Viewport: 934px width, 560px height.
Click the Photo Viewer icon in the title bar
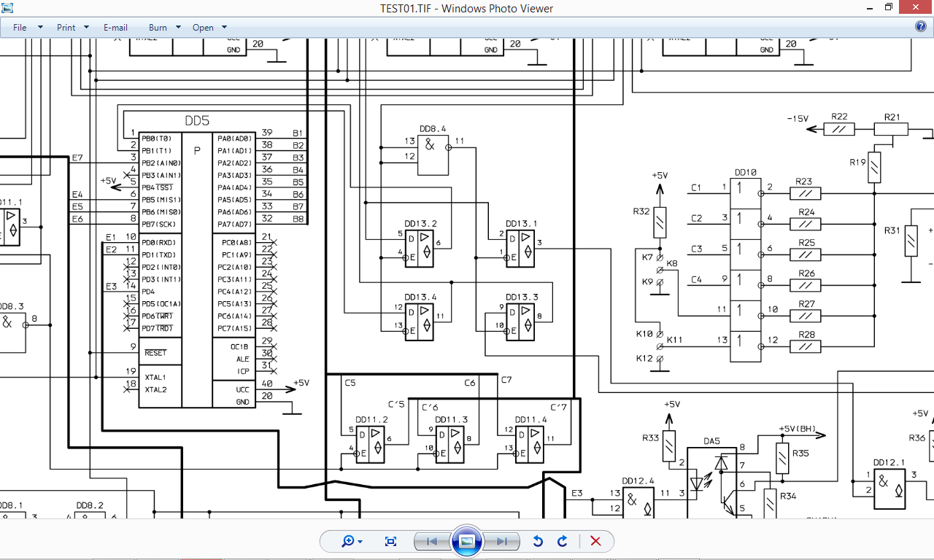pos(9,8)
